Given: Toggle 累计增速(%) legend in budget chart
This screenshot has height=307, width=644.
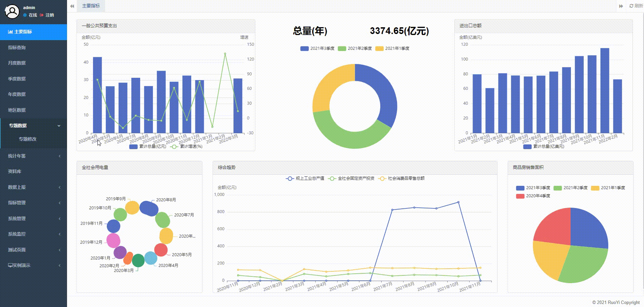Looking at the screenshot, I should (x=187, y=146).
